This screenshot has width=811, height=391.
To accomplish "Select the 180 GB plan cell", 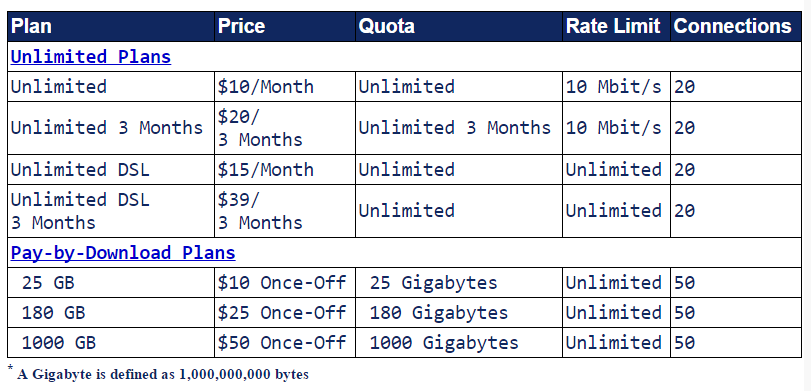I will point(111,312).
